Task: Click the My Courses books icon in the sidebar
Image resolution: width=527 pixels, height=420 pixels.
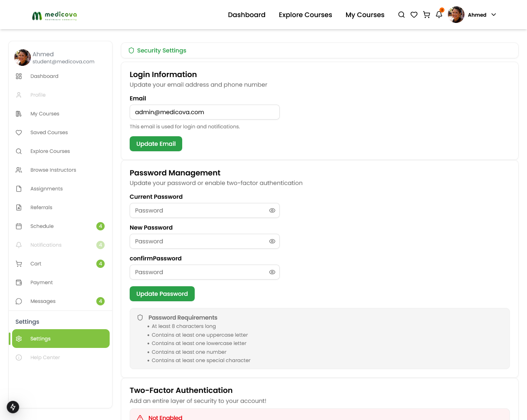Action: tap(19, 114)
